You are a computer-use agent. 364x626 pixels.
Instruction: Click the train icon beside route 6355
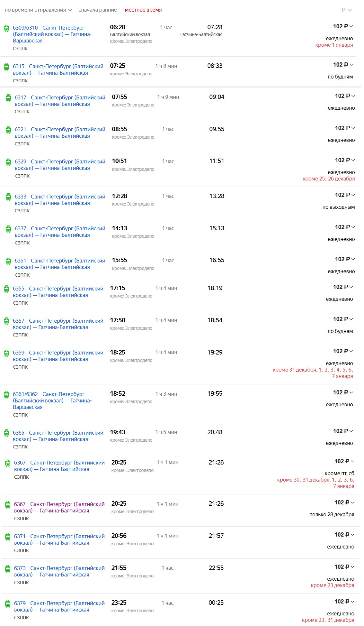coord(6,289)
